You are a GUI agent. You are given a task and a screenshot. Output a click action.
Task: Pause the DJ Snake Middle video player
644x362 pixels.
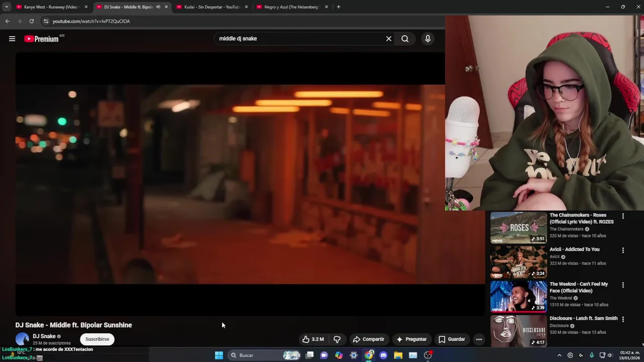(x=250, y=184)
